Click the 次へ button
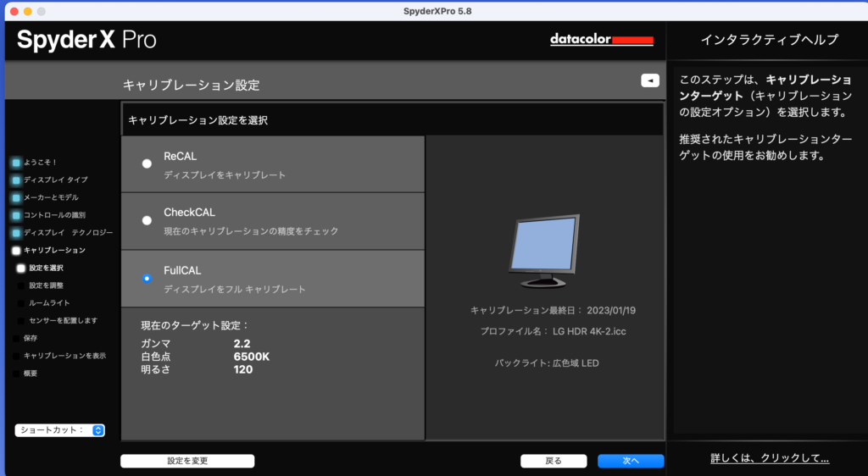This screenshot has width=868, height=476. (x=631, y=461)
